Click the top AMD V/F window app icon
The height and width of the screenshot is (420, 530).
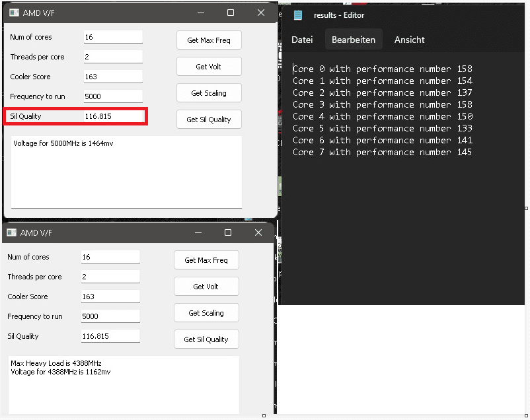14,13
